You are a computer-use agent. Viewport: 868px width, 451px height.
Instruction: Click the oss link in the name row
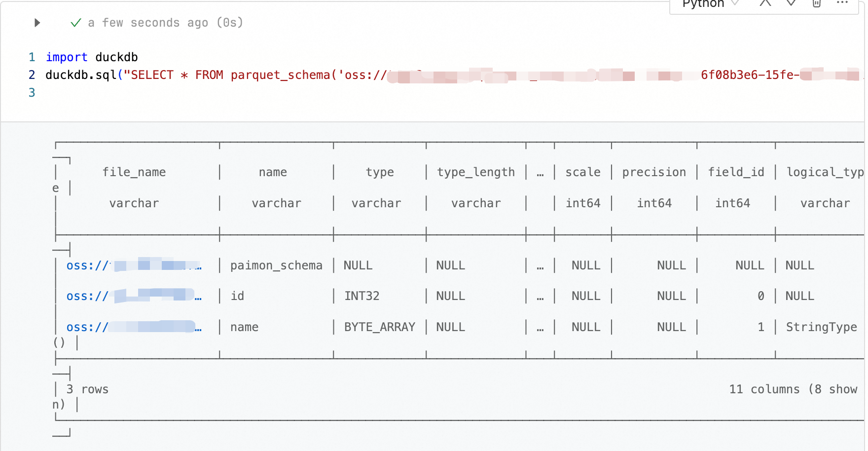[x=133, y=327]
